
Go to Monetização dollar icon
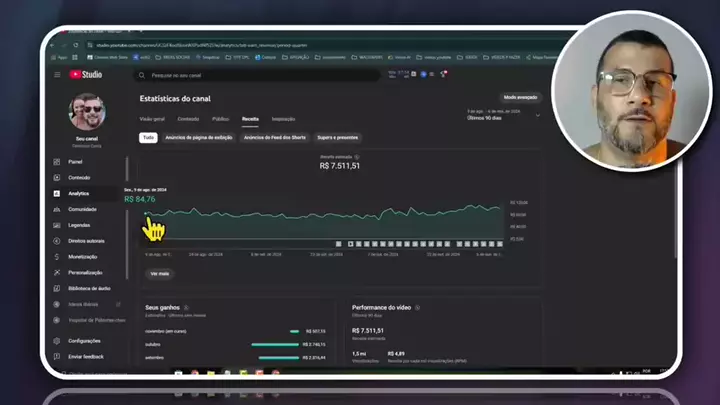tap(58, 257)
